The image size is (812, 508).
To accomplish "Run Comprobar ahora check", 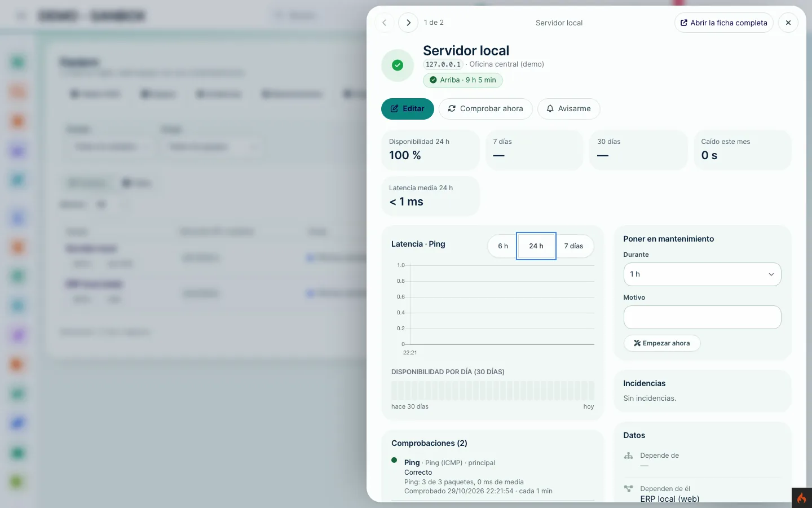I will [x=486, y=108].
